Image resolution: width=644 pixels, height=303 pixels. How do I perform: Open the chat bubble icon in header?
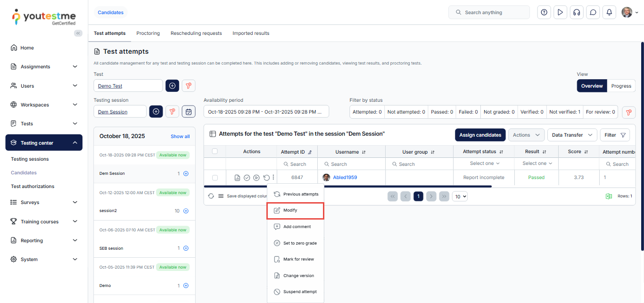point(593,13)
